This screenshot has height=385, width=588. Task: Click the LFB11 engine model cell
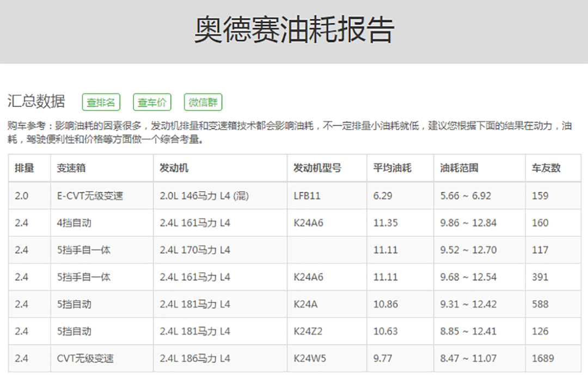(x=307, y=195)
